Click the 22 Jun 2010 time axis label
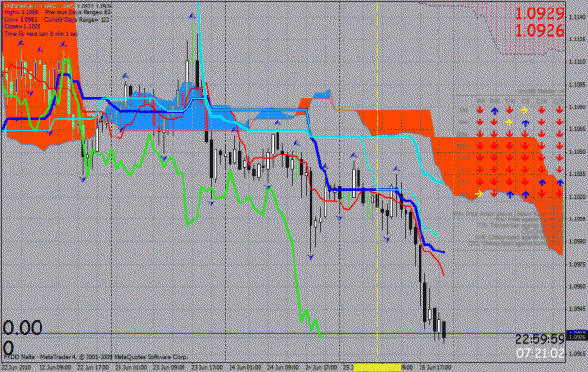The height and width of the screenshot is (372, 588). click(16, 367)
